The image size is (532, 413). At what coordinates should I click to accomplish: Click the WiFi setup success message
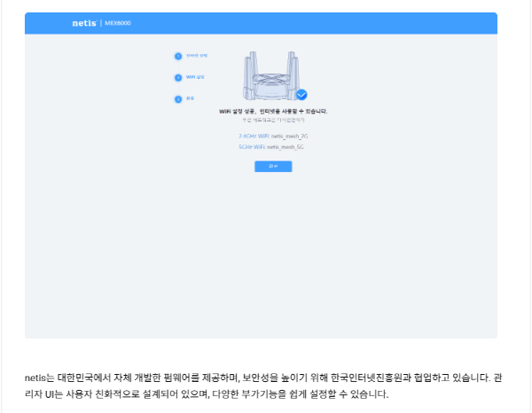click(x=273, y=111)
